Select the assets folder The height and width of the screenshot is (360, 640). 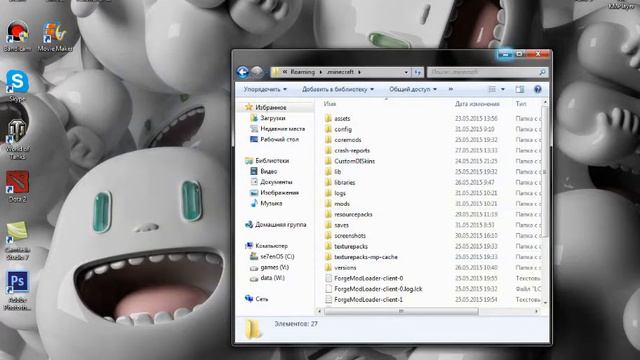click(342, 118)
